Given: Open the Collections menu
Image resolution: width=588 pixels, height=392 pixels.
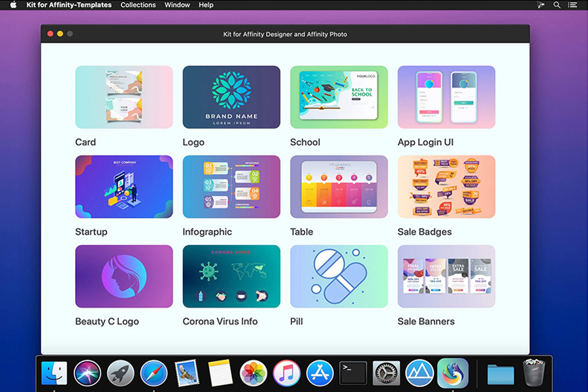Looking at the screenshot, I should (138, 5).
